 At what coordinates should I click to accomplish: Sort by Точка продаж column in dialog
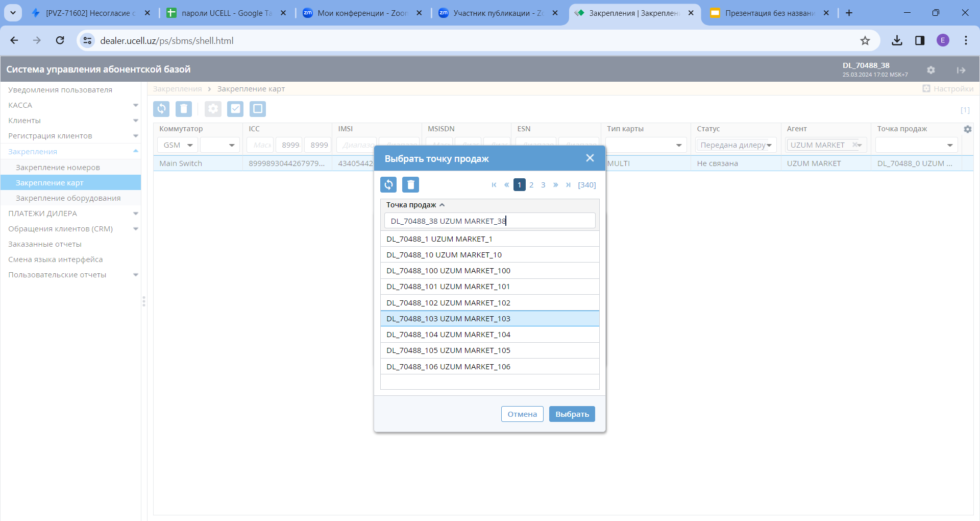415,205
